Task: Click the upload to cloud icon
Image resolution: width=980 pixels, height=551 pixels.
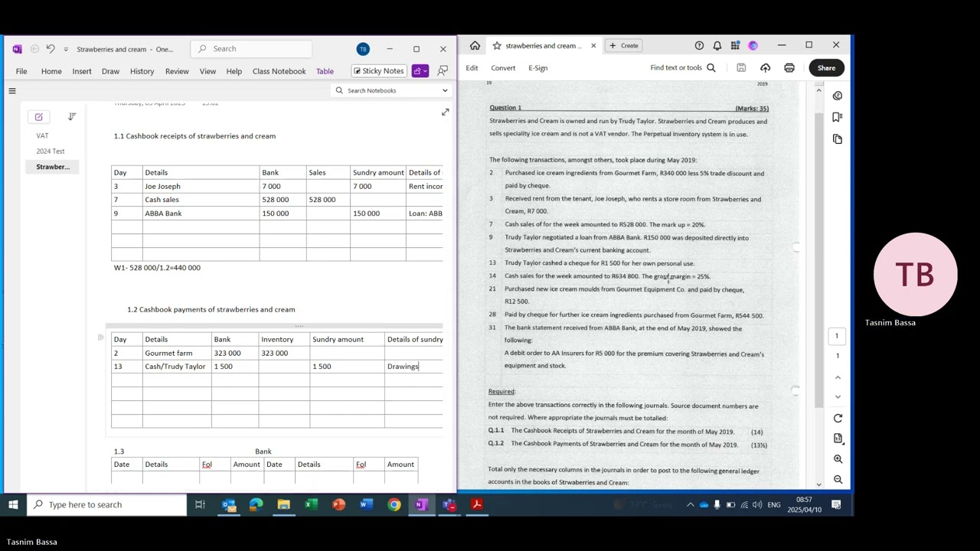Action: [x=765, y=68]
